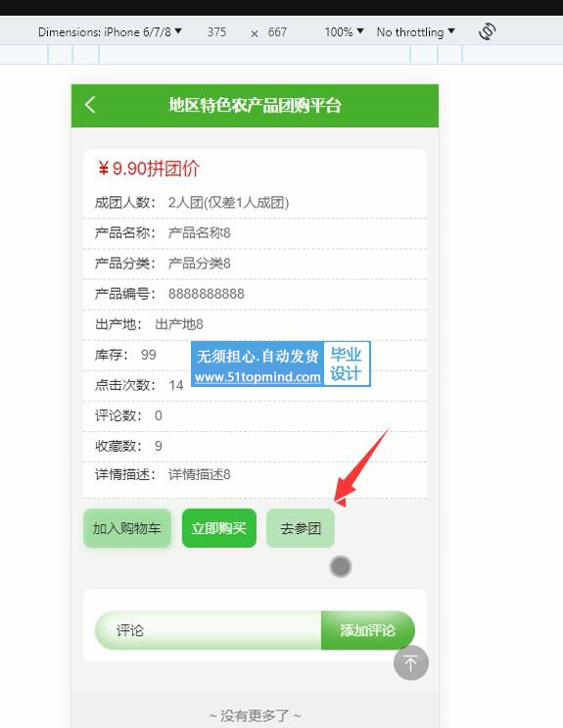
Task: Click the rotate device orientation icon
Action: coord(487,31)
